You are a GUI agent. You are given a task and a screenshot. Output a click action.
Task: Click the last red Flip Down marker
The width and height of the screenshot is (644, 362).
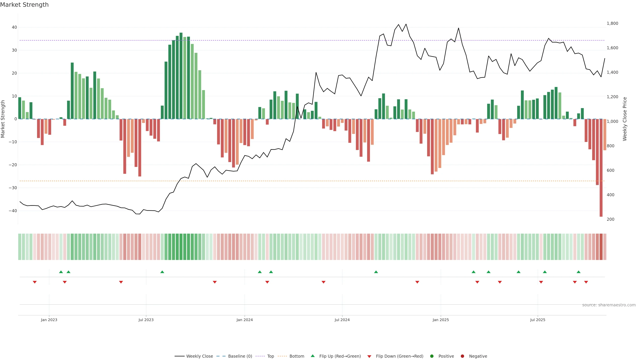tap(586, 282)
